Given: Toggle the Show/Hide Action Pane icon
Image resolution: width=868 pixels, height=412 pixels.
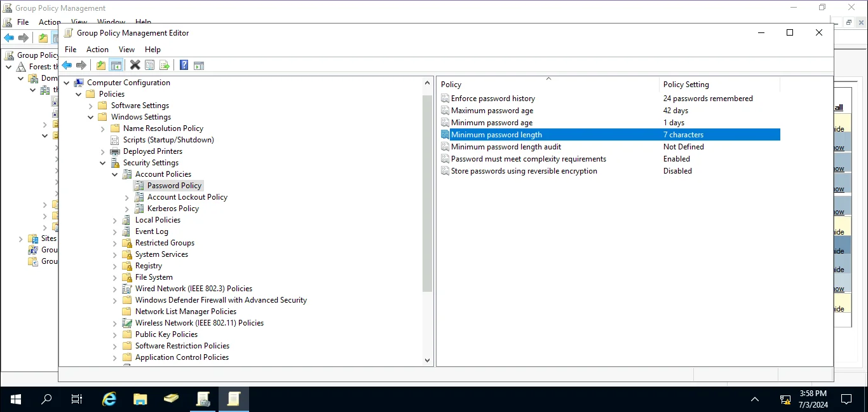Looking at the screenshot, I should 199,65.
